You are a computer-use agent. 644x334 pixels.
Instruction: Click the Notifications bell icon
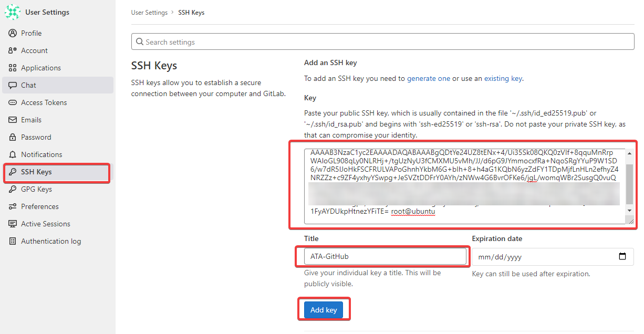(x=13, y=154)
